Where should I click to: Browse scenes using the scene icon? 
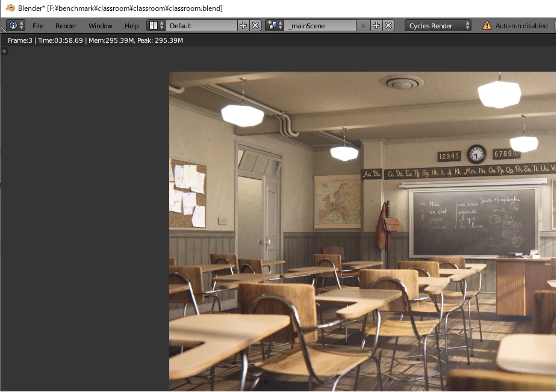click(275, 25)
